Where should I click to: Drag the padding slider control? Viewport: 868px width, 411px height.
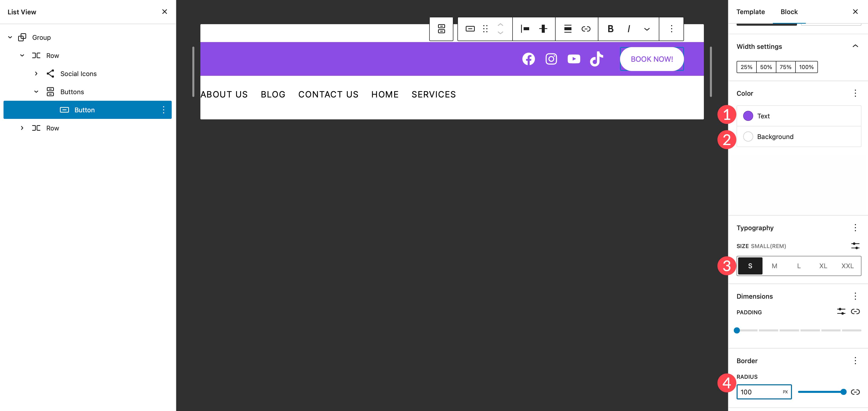(x=737, y=330)
